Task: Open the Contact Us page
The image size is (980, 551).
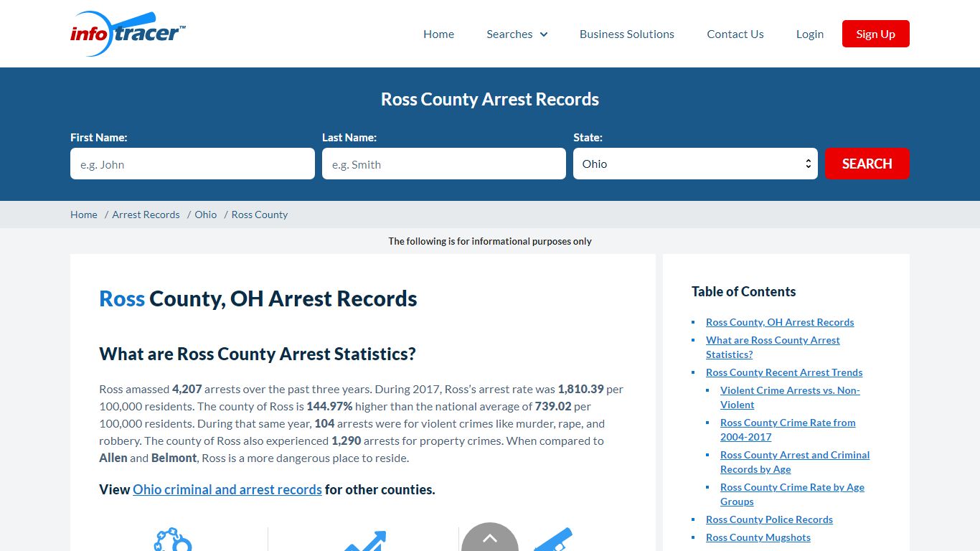Action: click(x=735, y=34)
